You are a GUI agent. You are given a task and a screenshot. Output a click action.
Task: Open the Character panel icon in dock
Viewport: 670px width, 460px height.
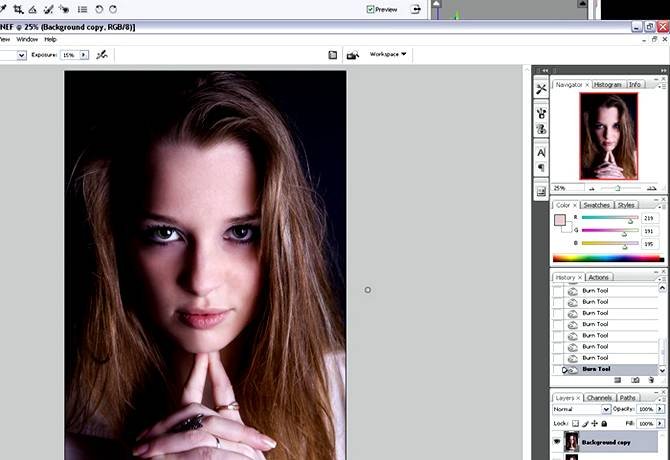coord(541,152)
